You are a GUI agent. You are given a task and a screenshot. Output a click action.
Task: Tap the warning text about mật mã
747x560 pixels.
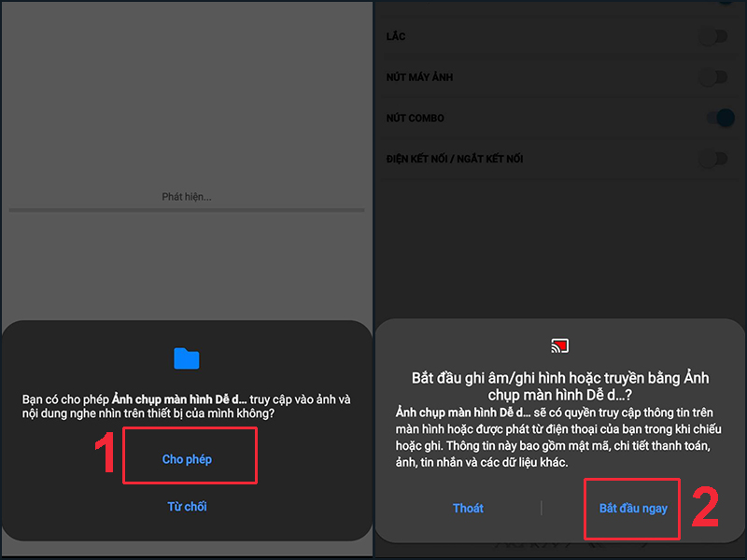pos(558,437)
